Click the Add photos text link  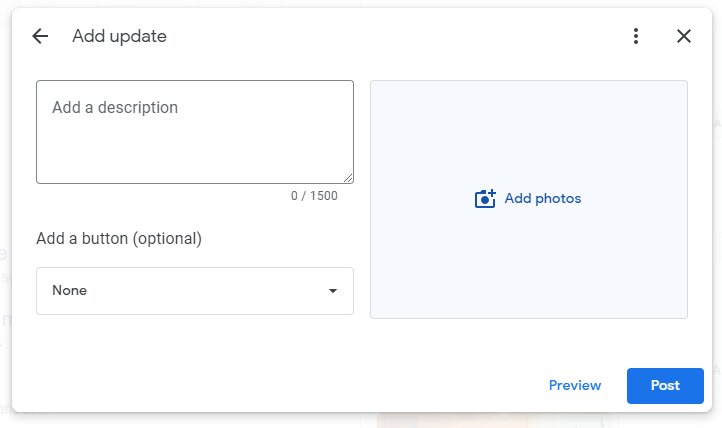coord(542,198)
